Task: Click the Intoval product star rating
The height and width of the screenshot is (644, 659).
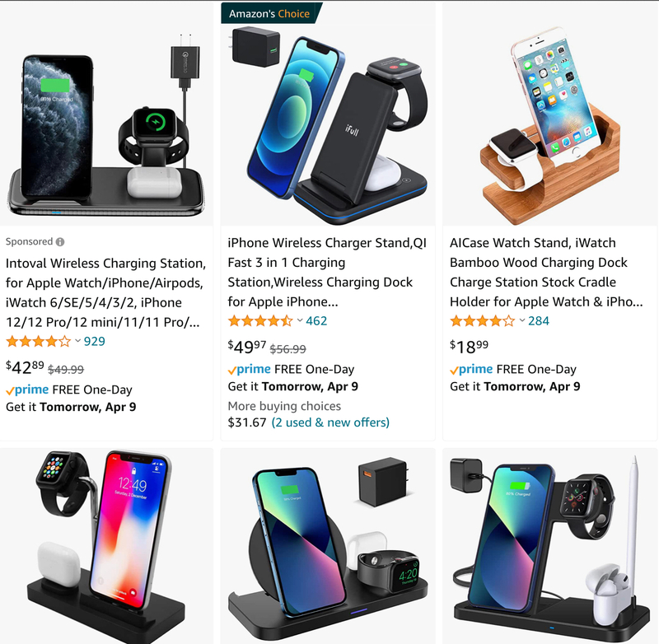Action: (x=38, y=341)
